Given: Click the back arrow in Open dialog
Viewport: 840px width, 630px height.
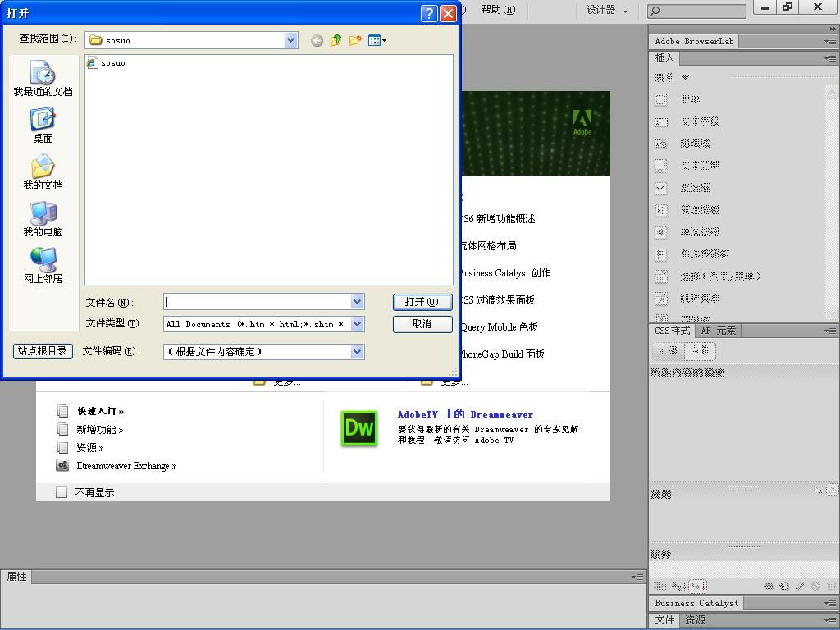Looking at the screenshot, I should point(317,41).
